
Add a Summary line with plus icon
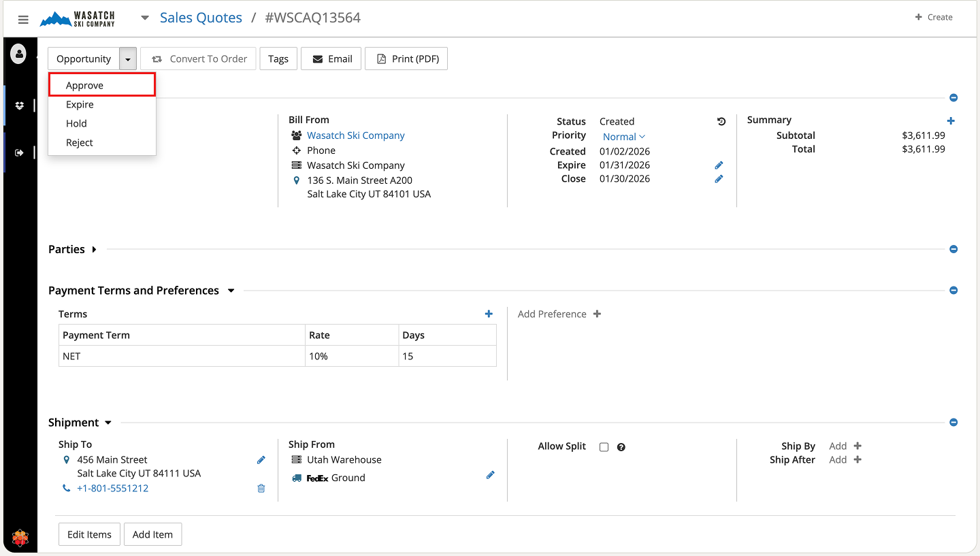951,121
